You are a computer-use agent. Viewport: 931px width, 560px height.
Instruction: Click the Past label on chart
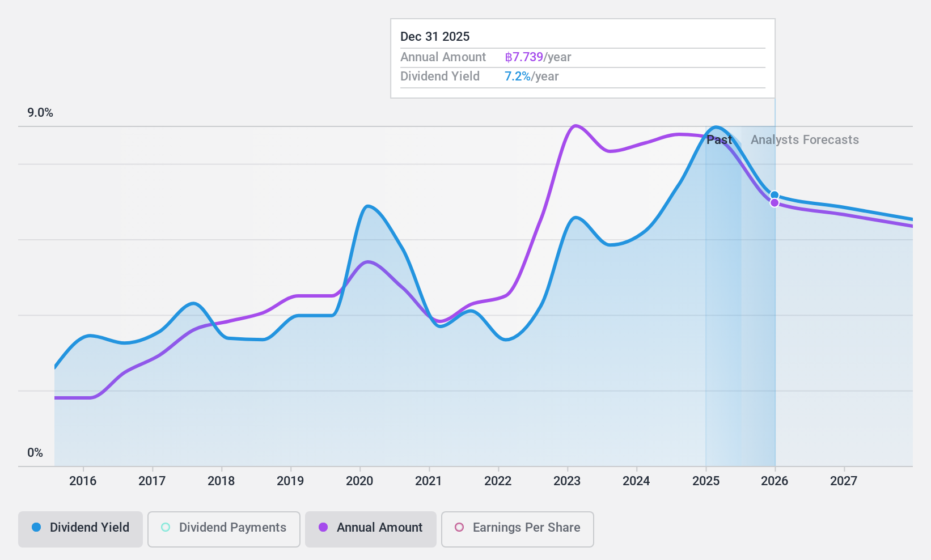click(x=720, y=140)
